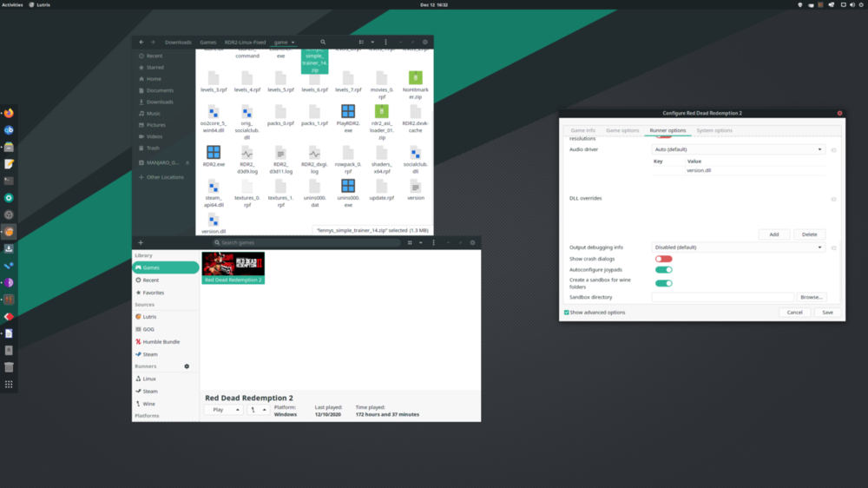The image size is (868, 488).
Task: Click the search icon in file manager
Action: [323, 42]
